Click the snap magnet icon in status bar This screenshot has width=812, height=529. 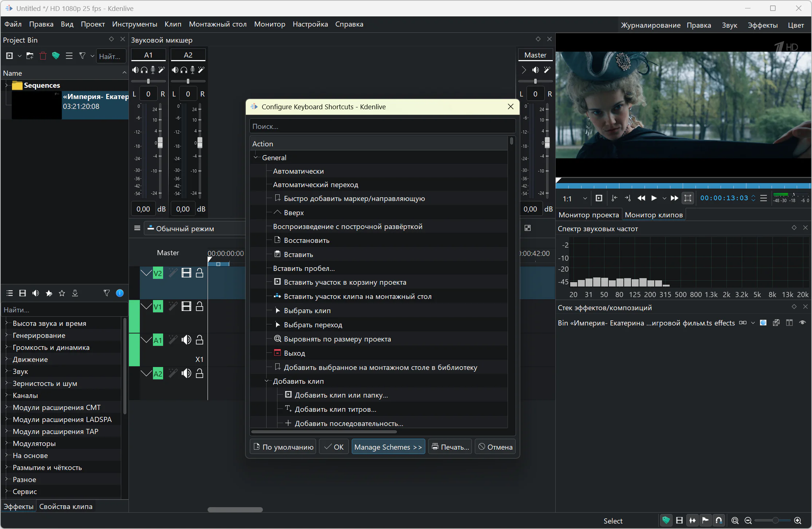[x=718, y=521]
